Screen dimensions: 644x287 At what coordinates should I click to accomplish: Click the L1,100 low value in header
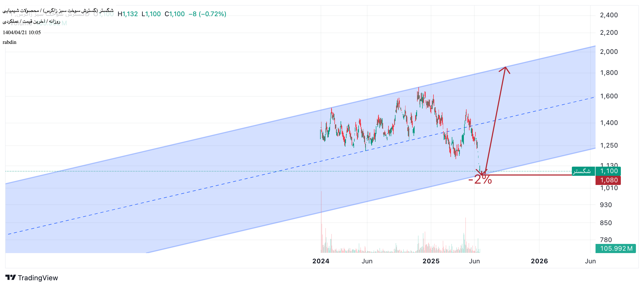[x=151, y=14]
